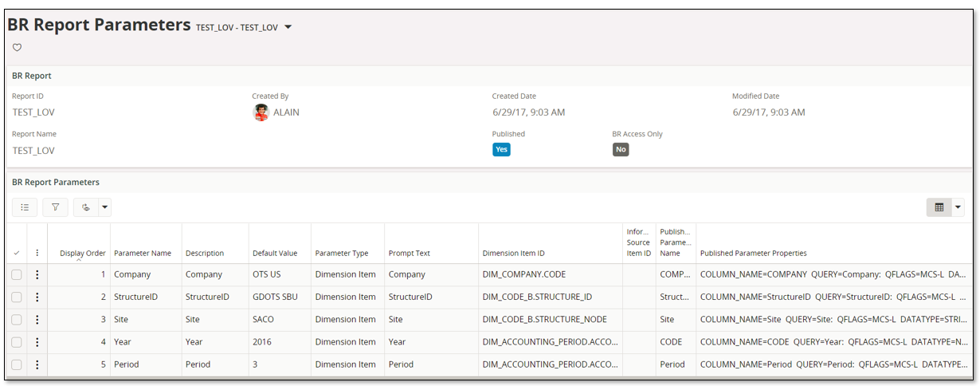Sort by Display Order column header

tap(82, 253)
